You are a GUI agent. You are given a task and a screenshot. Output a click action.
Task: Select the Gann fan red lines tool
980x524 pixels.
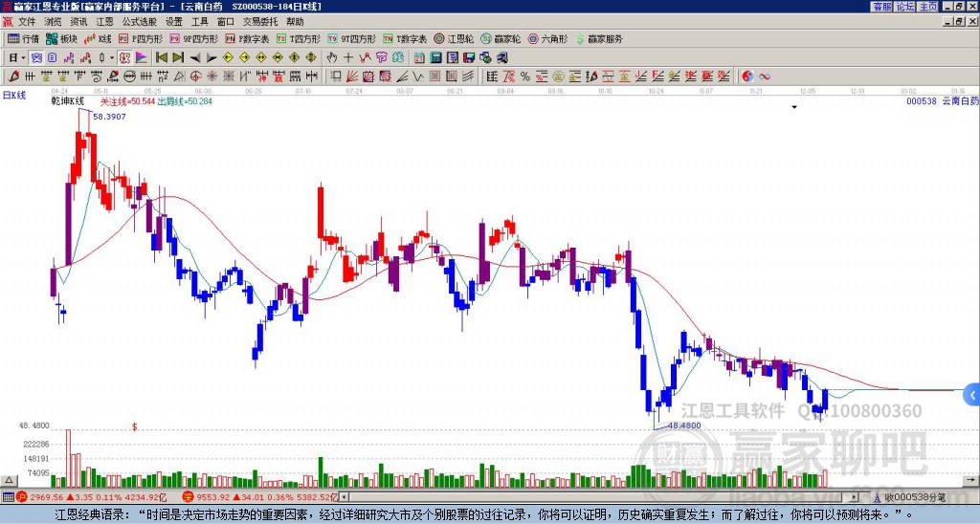pyautogui.click(x=352, y=76)
